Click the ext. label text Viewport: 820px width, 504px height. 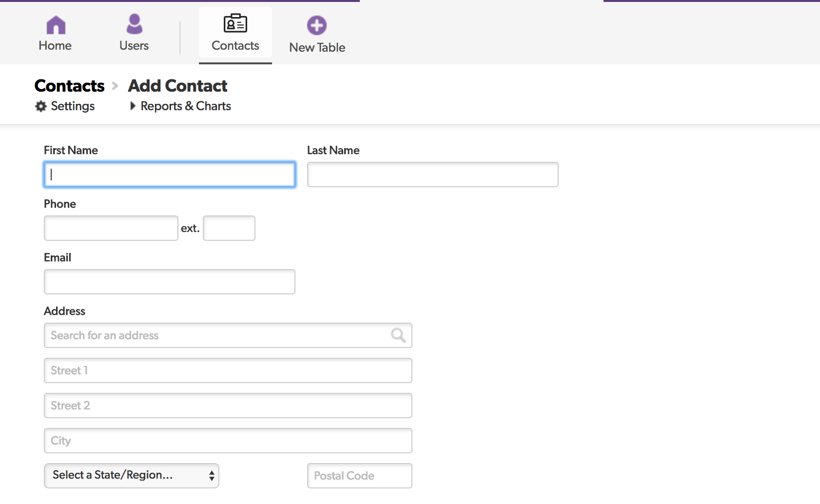[190, 228]
